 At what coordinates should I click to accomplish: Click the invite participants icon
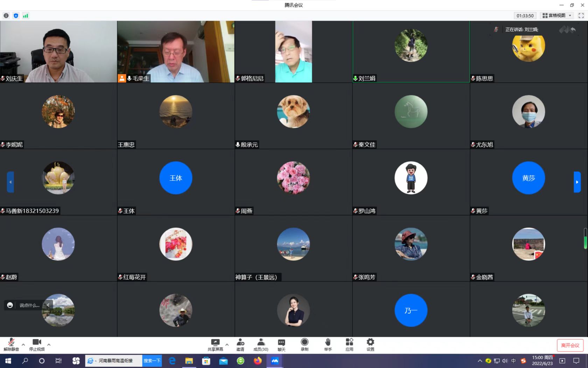[240, 345]
